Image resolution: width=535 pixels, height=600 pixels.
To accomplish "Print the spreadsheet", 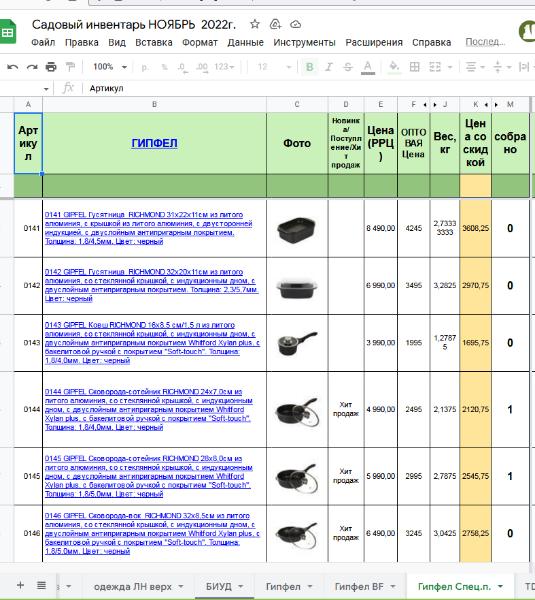I will [51, 67].
